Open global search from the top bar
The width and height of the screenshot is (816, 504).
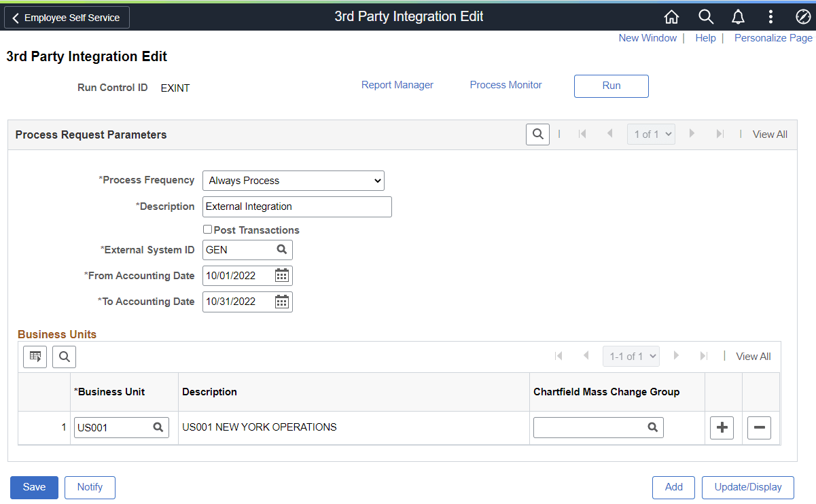[705, 16]
